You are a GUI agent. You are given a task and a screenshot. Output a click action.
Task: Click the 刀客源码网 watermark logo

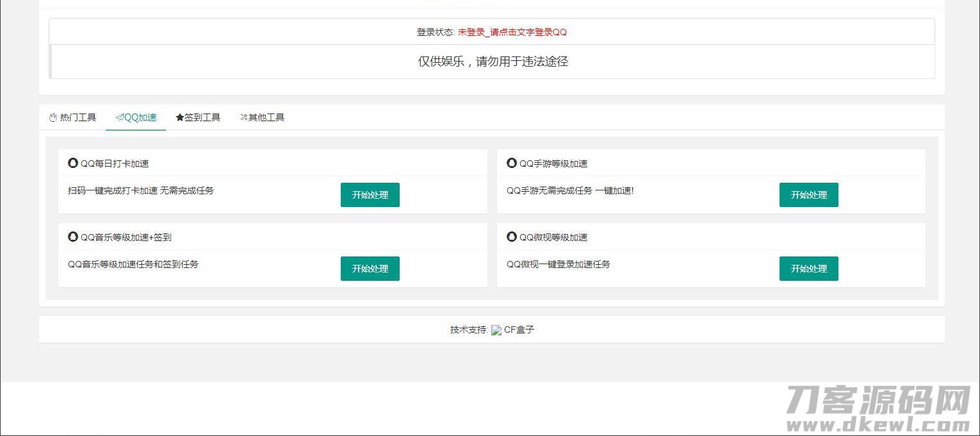pos(878,408)
